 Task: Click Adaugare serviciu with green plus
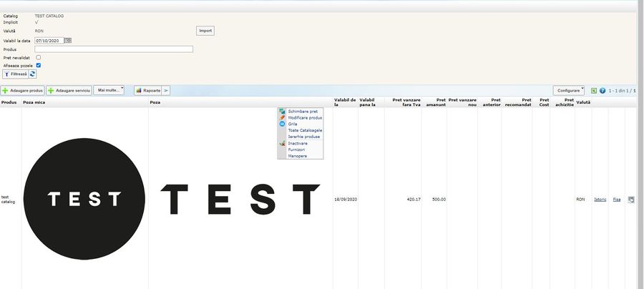pos(69,91)
